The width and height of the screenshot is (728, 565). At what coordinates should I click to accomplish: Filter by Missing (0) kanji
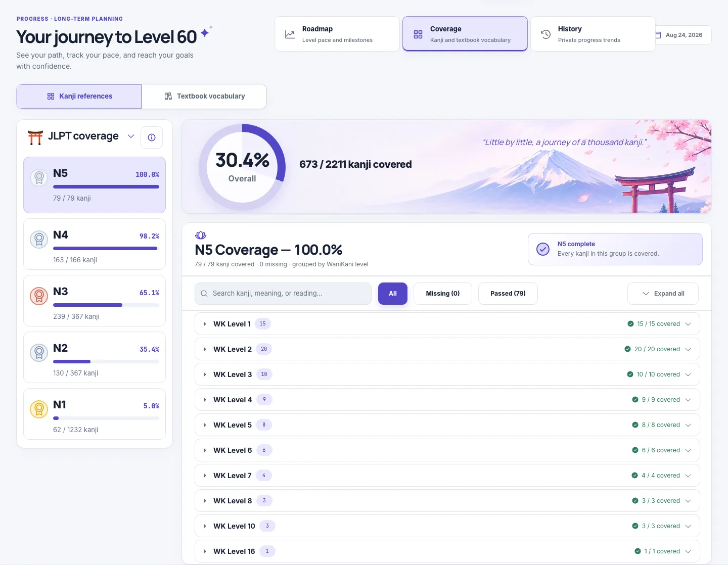click(443, 294)
